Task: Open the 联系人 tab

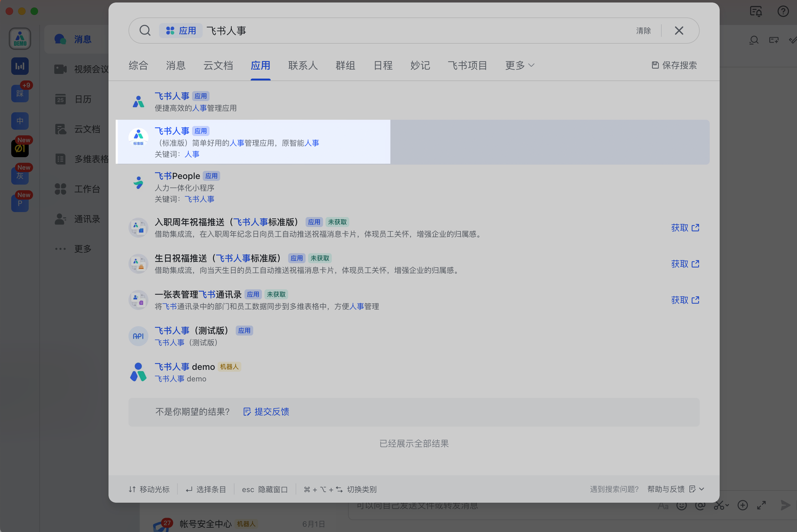Action: pos(303,65)
